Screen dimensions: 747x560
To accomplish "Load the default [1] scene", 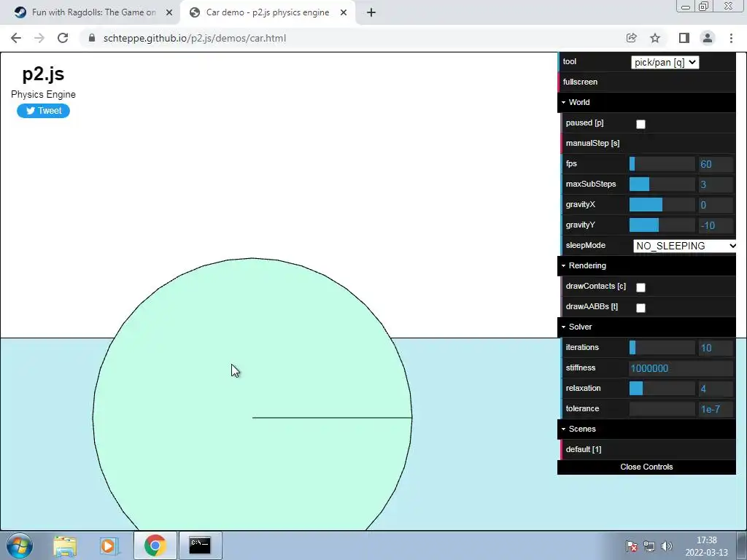I will click(646, 449).
